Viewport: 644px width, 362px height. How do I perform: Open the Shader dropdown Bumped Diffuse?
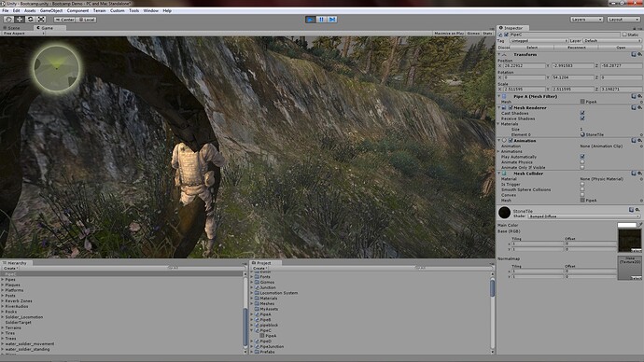pyautogui.click(x=584, y=216)
